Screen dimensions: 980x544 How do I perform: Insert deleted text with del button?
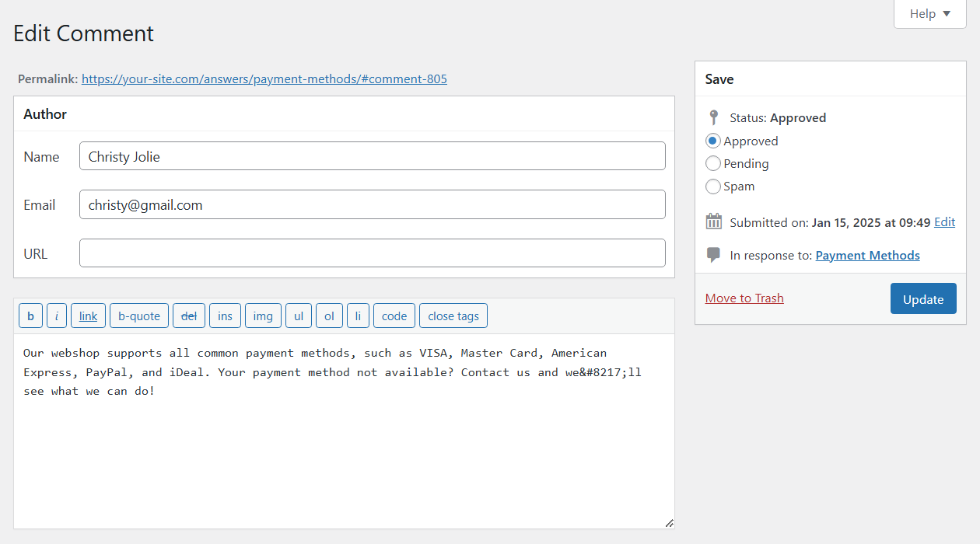click(189, 316)
